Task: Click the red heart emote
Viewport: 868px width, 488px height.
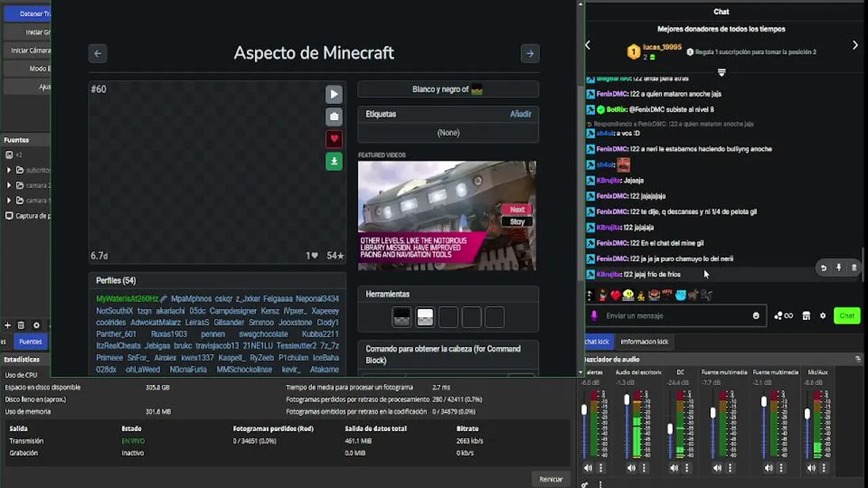Action: 616,295
